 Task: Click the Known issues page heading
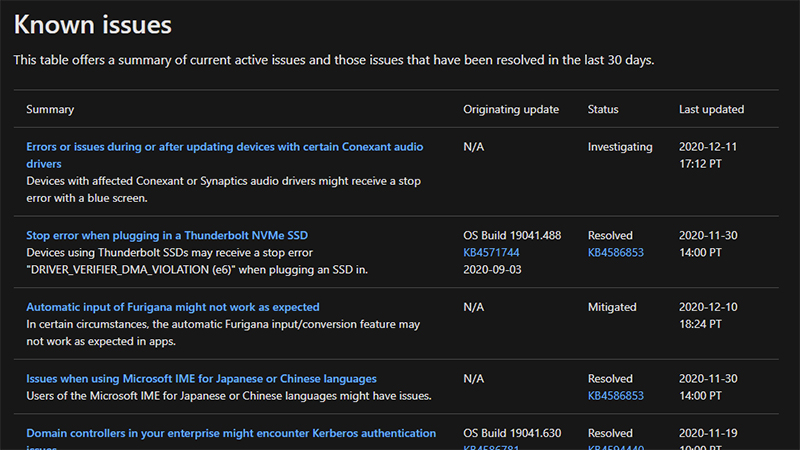[x=93, y=24]
